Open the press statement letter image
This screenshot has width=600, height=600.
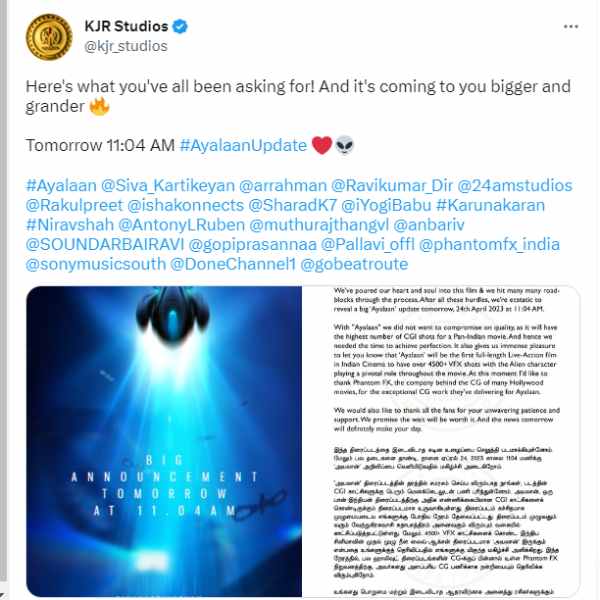pyautogui.click(x=441, y=441)
